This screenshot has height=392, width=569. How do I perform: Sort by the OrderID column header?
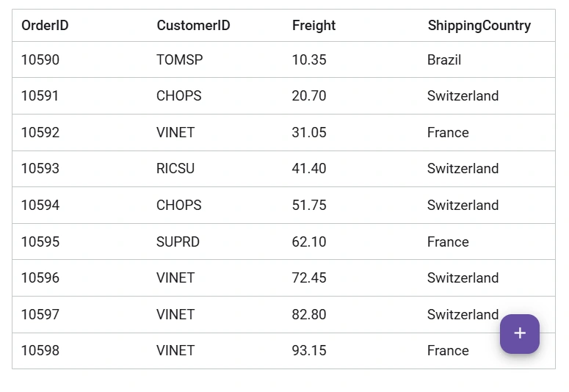click(x=45, y=26)
